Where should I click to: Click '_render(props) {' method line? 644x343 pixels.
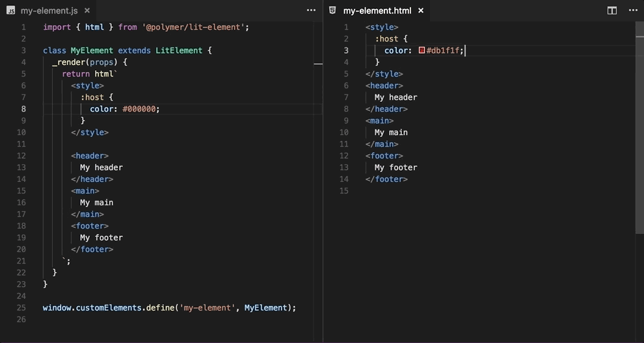(x=90, y=62)
